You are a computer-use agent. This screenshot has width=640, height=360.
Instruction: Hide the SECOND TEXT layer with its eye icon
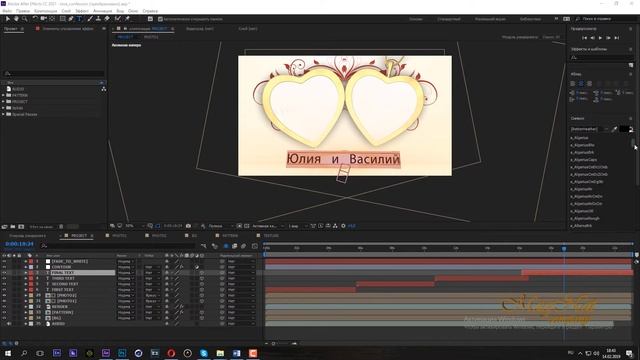[4, 284]
